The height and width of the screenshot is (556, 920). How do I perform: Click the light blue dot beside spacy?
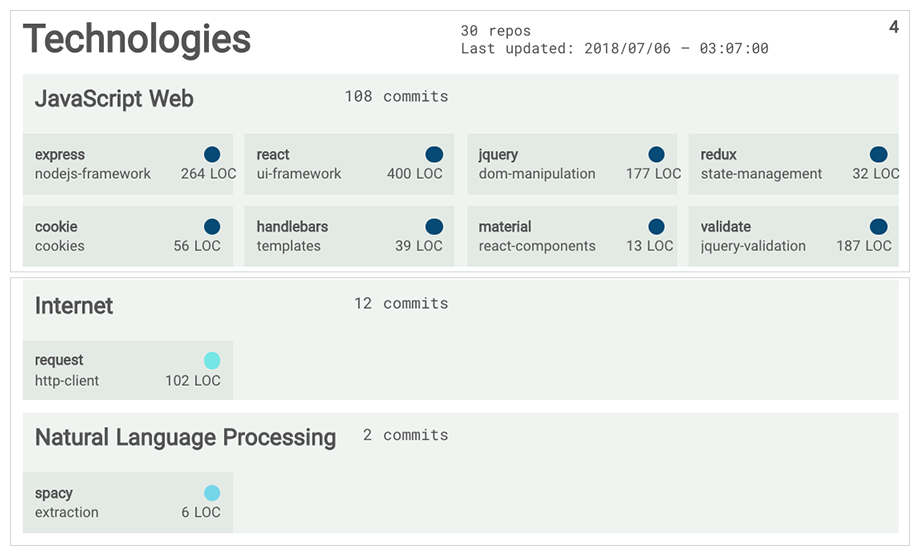[x=212, y=493]
